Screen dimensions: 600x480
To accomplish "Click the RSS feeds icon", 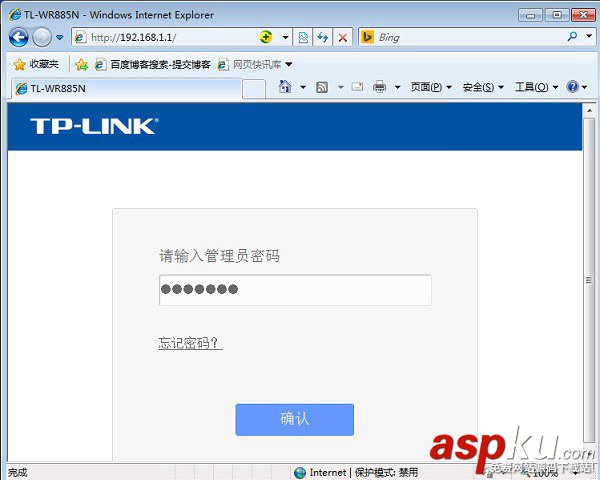I will (x=322, y=87).
